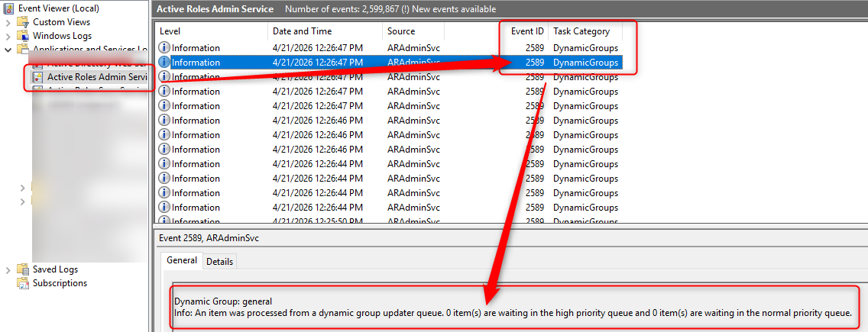
Task: Switch to the Details tab
Action: [219, 262]
